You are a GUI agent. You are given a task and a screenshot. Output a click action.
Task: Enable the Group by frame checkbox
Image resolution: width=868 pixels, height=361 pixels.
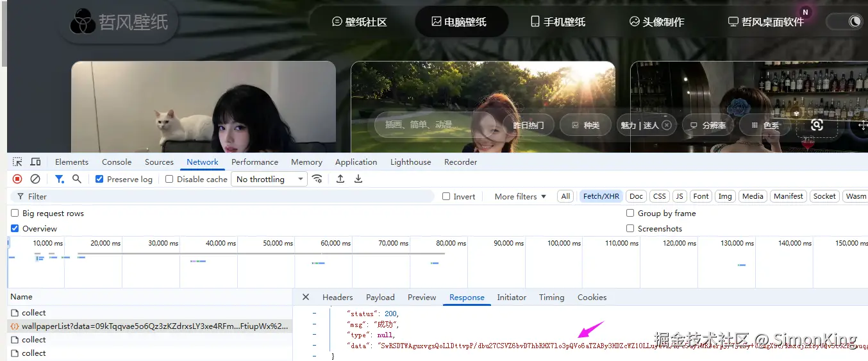tap(630, 213)
